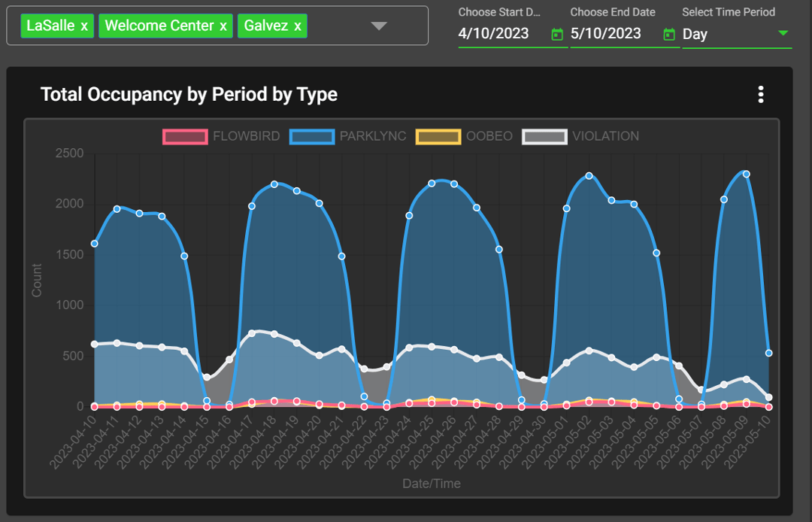
Task: Expand the locations multi-select dropdown arrow
Action: pos(379,26)
